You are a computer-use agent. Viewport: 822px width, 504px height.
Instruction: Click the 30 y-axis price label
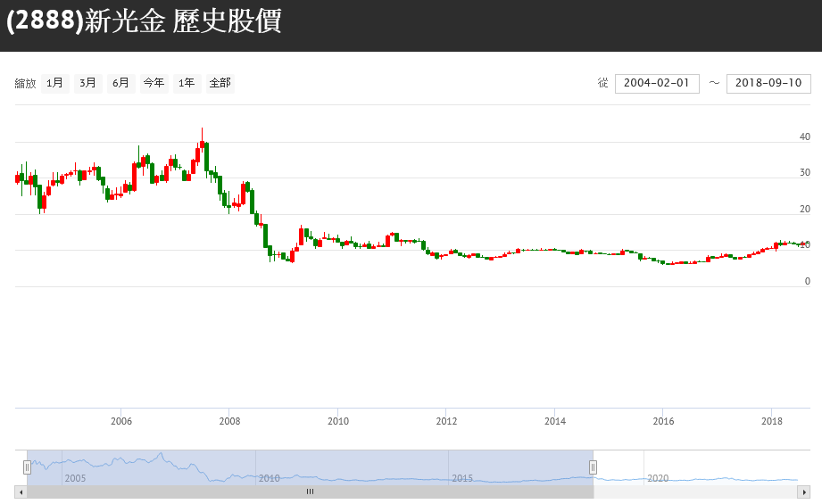tap(805, 173)
